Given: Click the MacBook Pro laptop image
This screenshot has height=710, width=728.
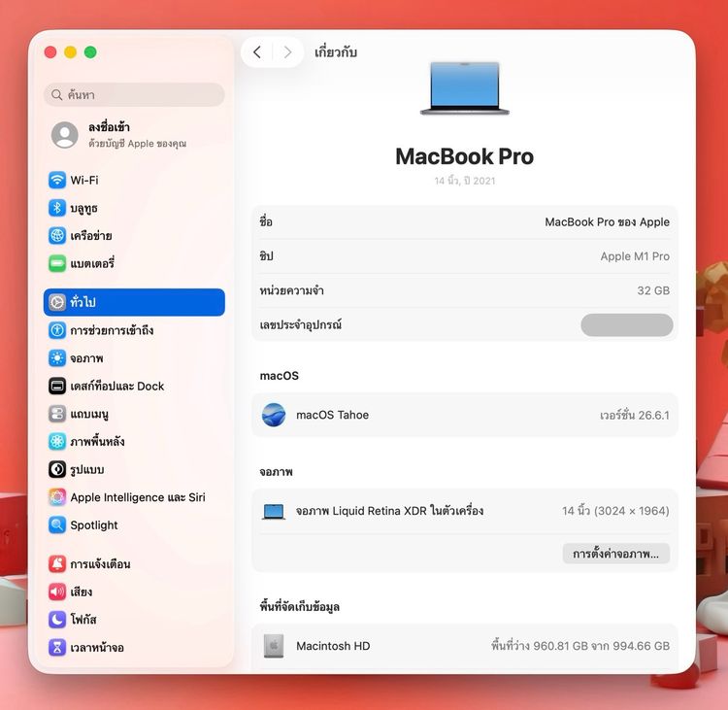Looking at the screenshot, I should pyautogui.click(x=465, y=87).
